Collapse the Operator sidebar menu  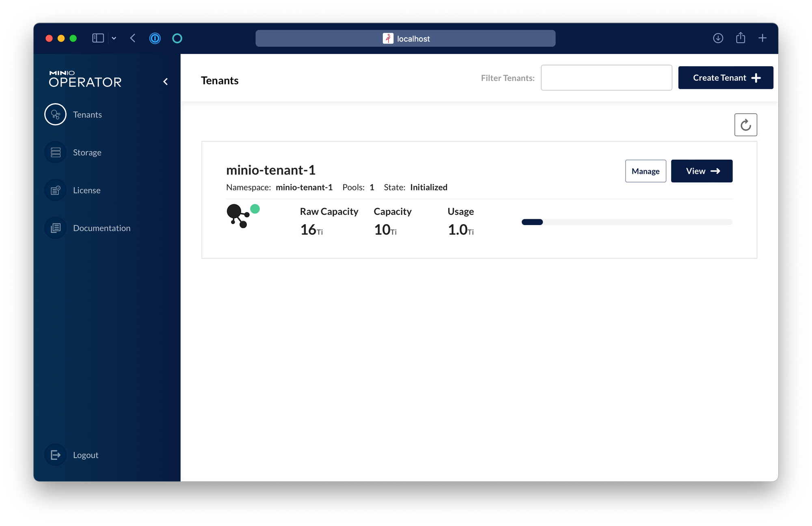tap(166, 82)
